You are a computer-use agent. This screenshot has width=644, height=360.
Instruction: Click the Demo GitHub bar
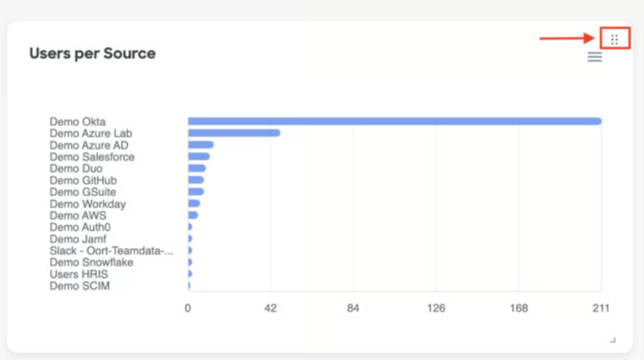[196, 180]
